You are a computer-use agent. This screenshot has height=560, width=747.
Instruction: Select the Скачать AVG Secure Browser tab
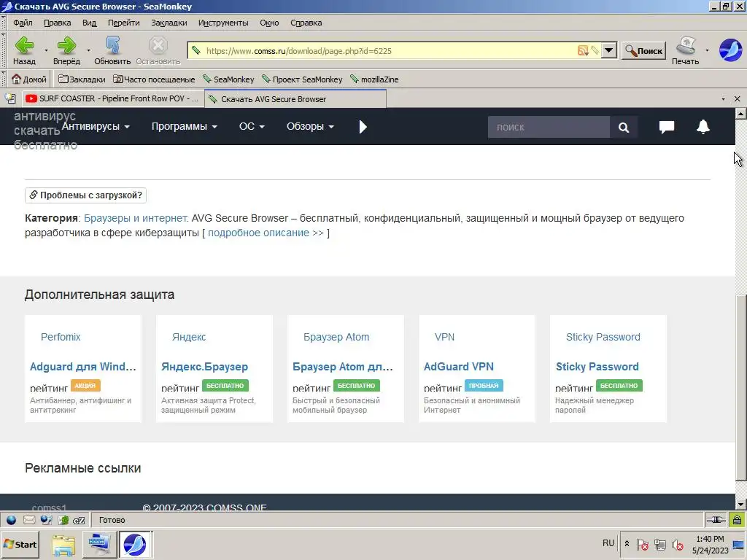point(295,99)
